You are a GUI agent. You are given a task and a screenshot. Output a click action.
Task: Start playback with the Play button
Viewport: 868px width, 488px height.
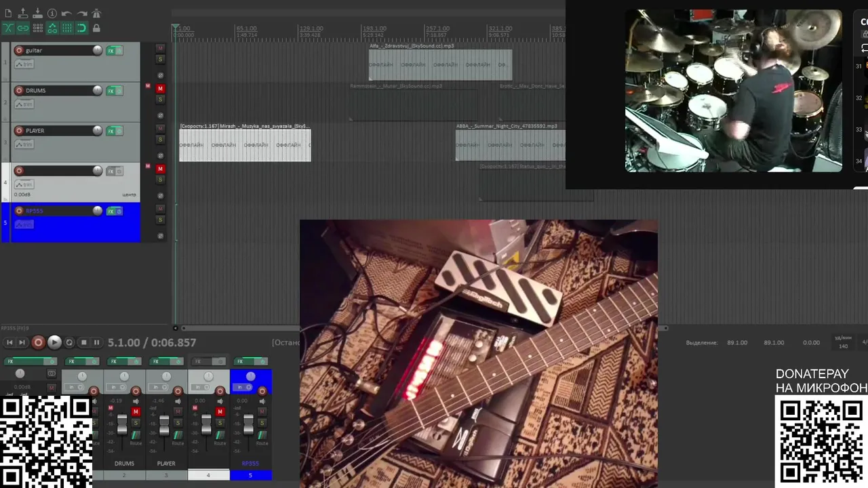pos(55,343)
